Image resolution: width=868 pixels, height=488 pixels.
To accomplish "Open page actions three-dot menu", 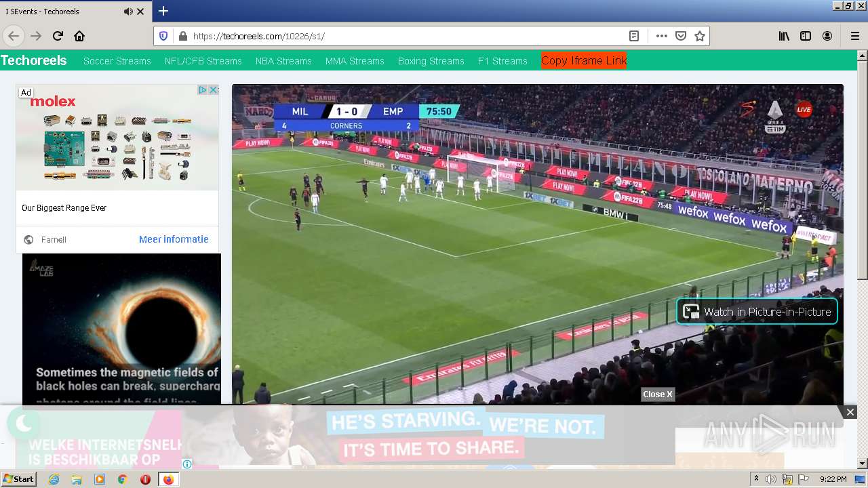I will point(661,36).
